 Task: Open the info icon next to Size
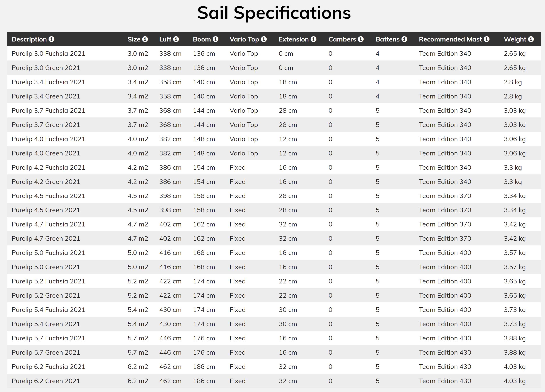click(x=145, y=39)
